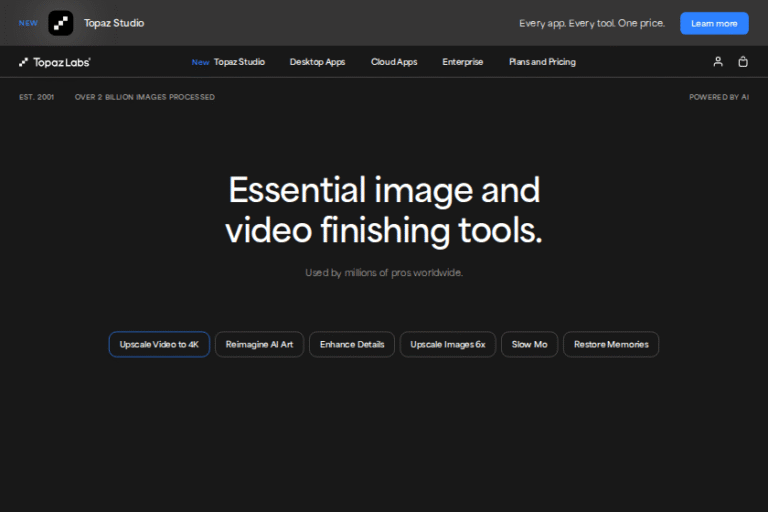Open the user account icon
Image resolution: width=768 pixels, height=512 pixels.
point(717,62)
